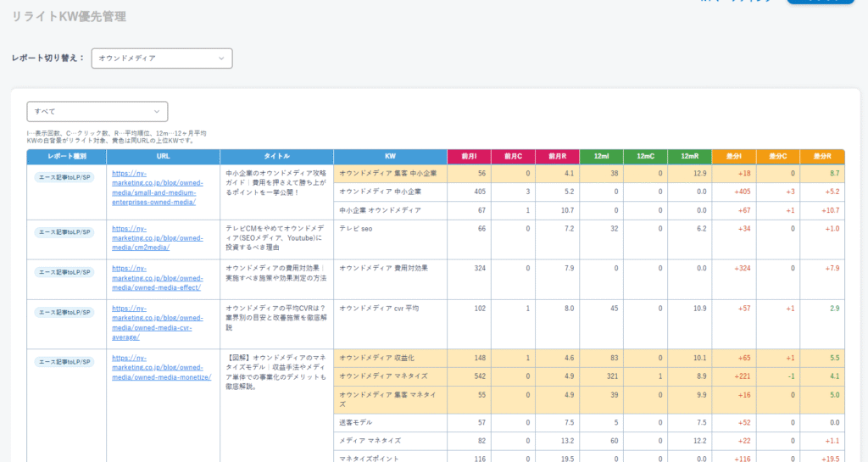The height and width of the screenshot is (462, 868).
Task: Select the keyword オウンドメディア 収益化
Action: [x=377, y=358]
